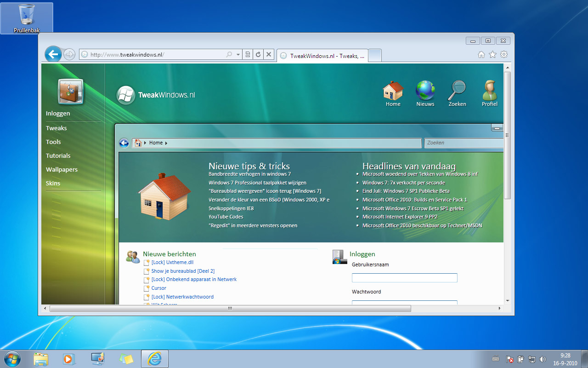Select Tools in the left sidebar
Viewport: 588px width, 368px height.
pos(53,142)
